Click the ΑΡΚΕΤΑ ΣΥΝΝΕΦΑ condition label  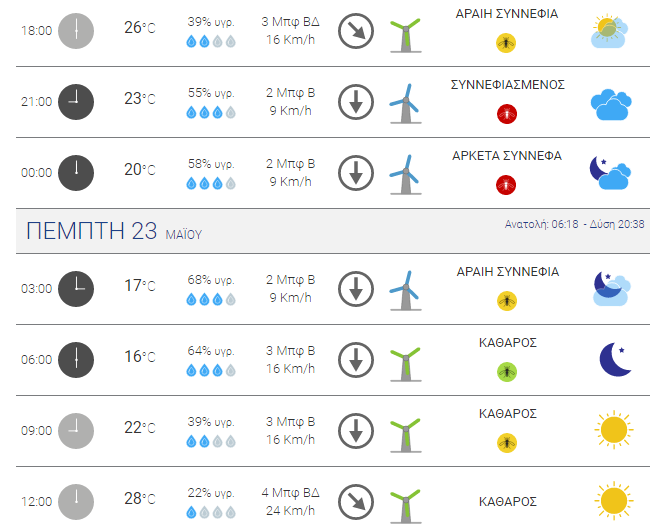(x=507, y=156)
